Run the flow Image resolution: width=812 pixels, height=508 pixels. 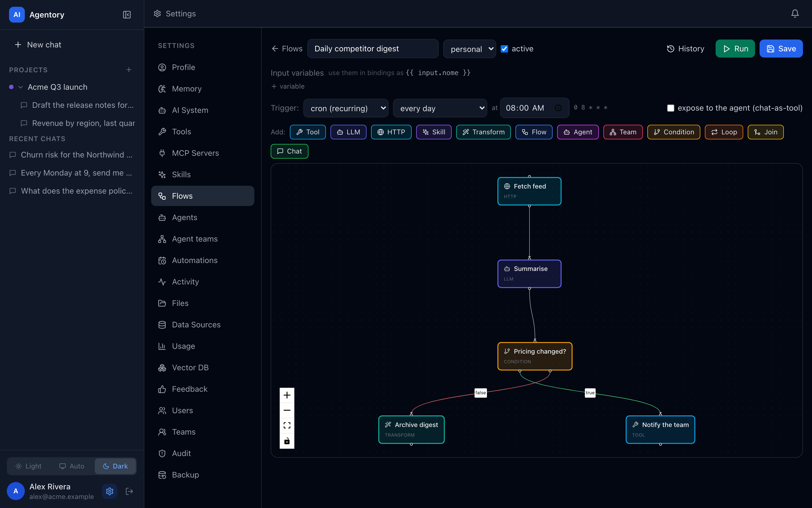(x=735, y=49)
